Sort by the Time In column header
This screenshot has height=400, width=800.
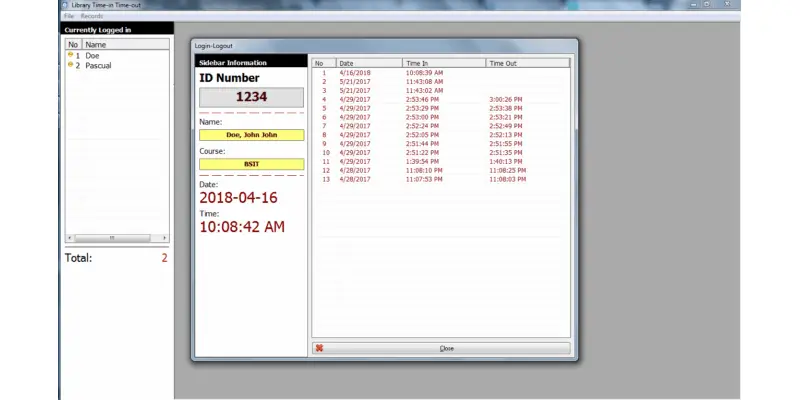coord(444,63)
